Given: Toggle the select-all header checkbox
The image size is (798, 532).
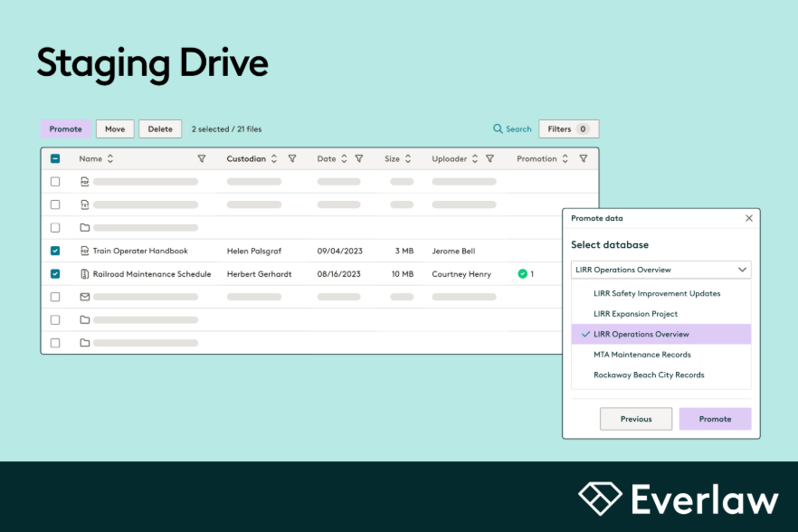Looking at the screenshot, I should (x=55, y=159).
